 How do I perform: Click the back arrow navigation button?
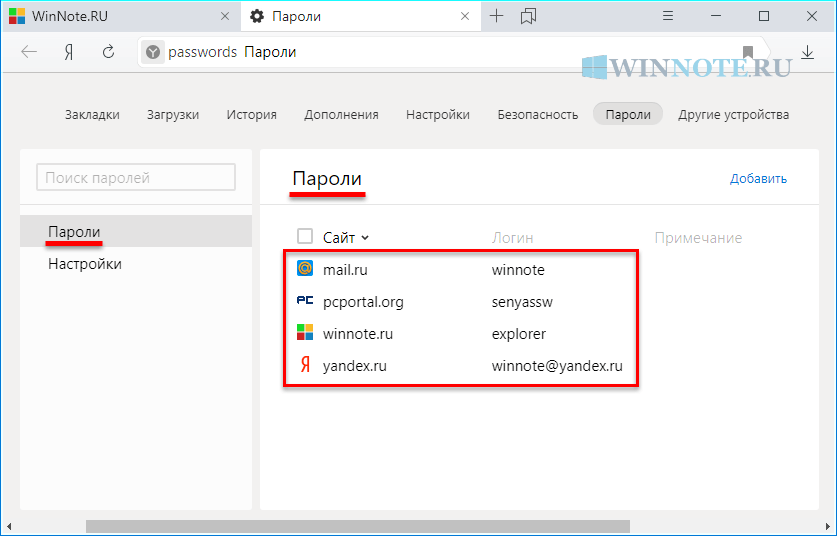coord(29,52)
